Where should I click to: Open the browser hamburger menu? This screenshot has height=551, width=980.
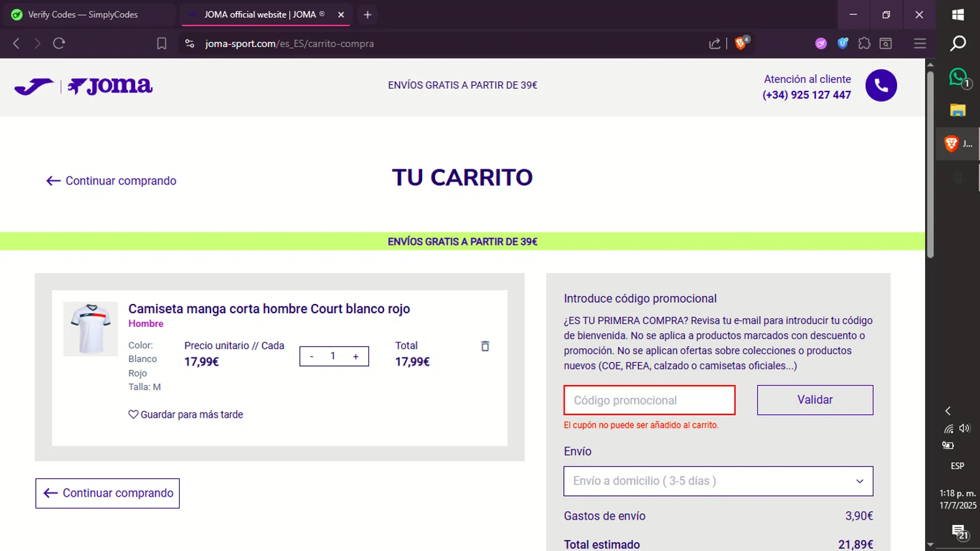(920, 44)
